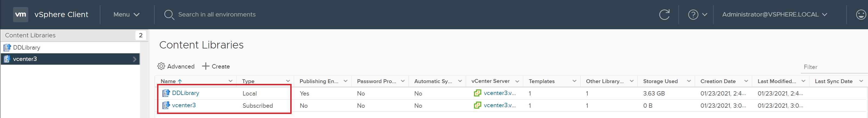Open the Storage Used column chevron
868x118 pixels.
(x=689, y=81)
